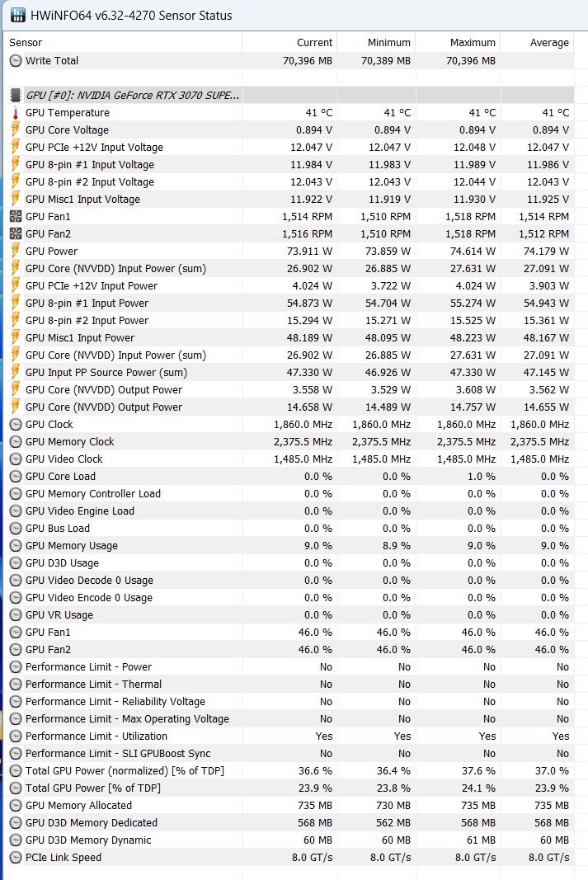Screen dimensions: 588x880
Task: Select the GPU D3D Usage row label
Action: pos(62,563)
